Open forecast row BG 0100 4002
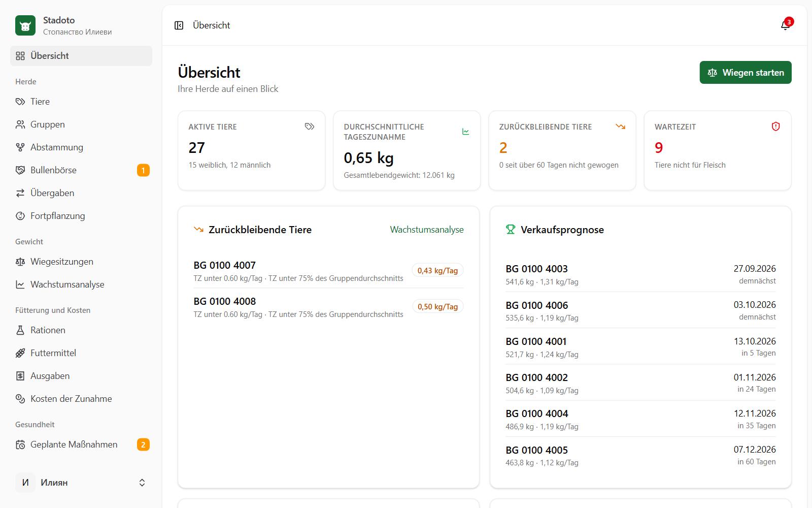The width and height of the screenshot is (812, 508). point(640,383)
